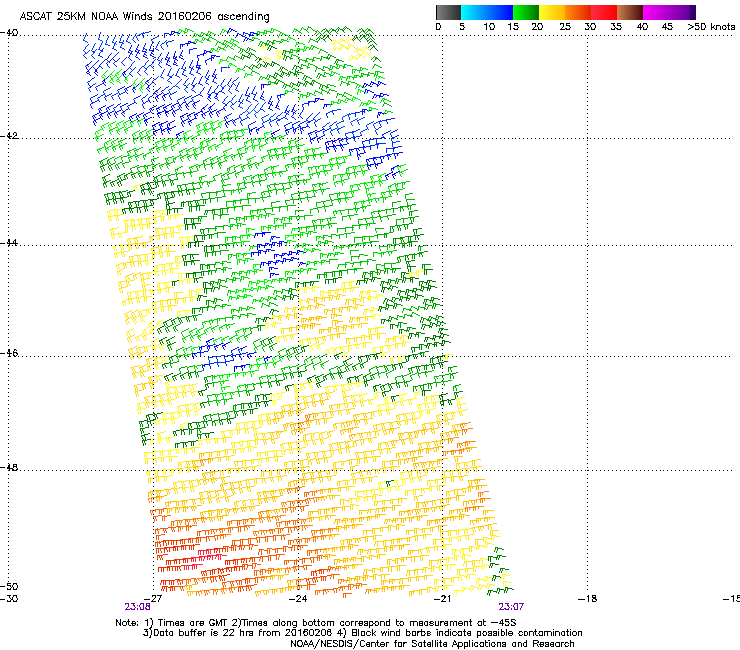
Task: Click the '-46' latitude axis label
Action: point(9,353)
